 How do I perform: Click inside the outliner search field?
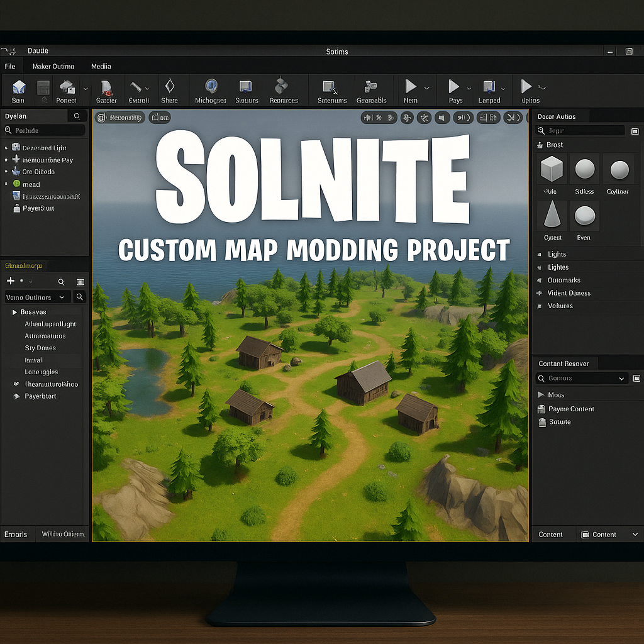(44, 130)
